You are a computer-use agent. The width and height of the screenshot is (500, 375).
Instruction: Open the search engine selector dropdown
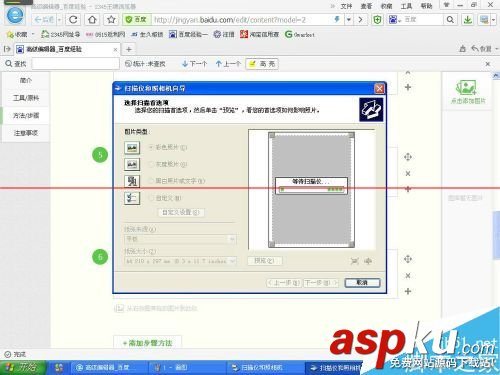point(395,20)
